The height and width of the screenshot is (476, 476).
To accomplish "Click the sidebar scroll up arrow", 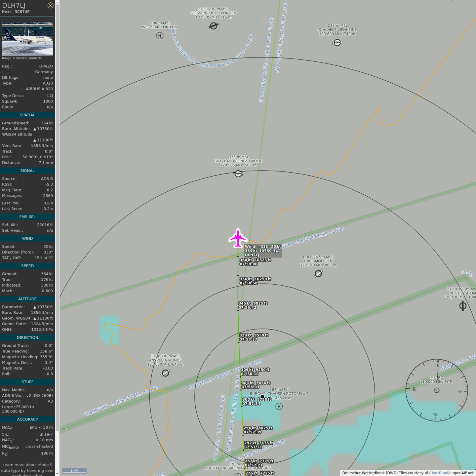I will [57, 2].
